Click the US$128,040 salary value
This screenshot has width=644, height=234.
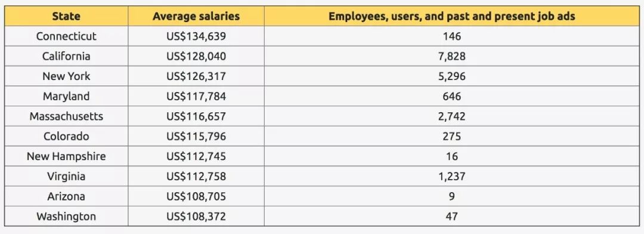[196, 56]
